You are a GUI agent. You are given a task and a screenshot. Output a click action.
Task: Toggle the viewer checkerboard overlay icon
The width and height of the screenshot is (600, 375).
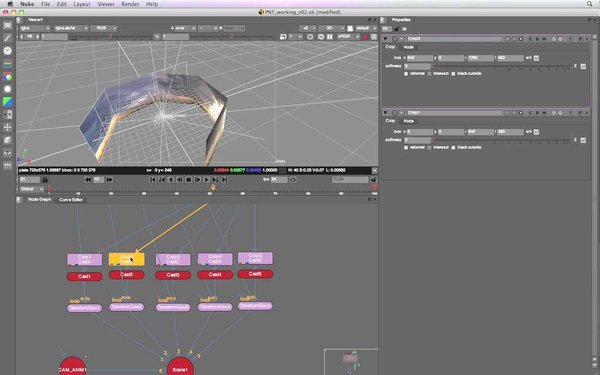[x=374, y=37]
